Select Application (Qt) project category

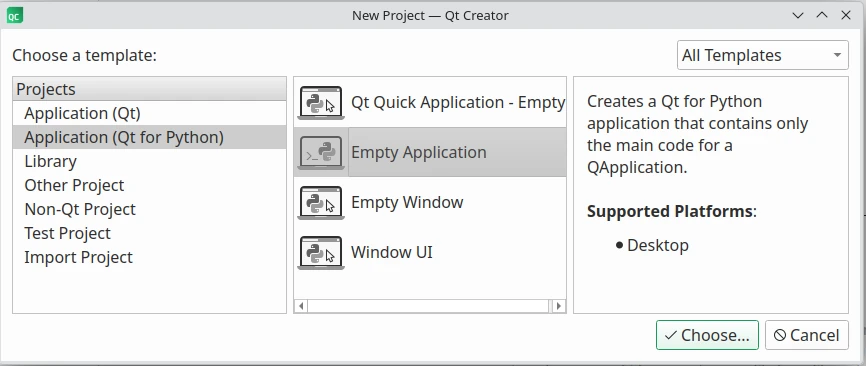149,113
